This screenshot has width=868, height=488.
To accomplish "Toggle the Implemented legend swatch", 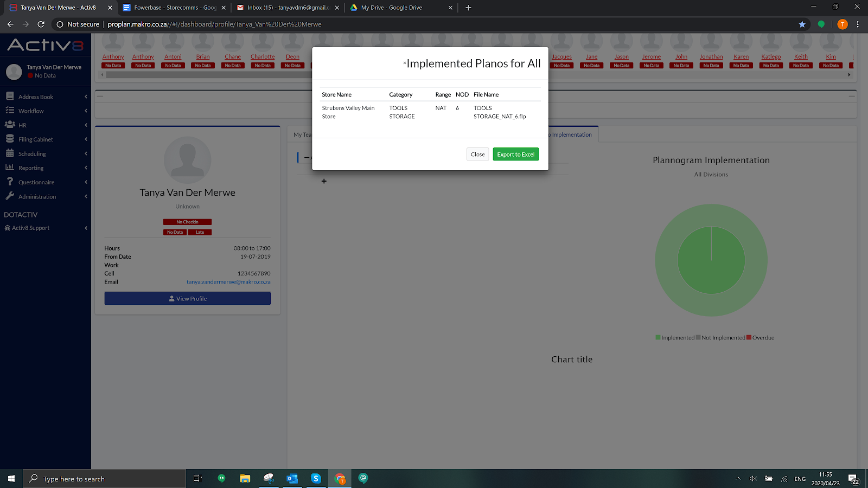I will (658, 338).
